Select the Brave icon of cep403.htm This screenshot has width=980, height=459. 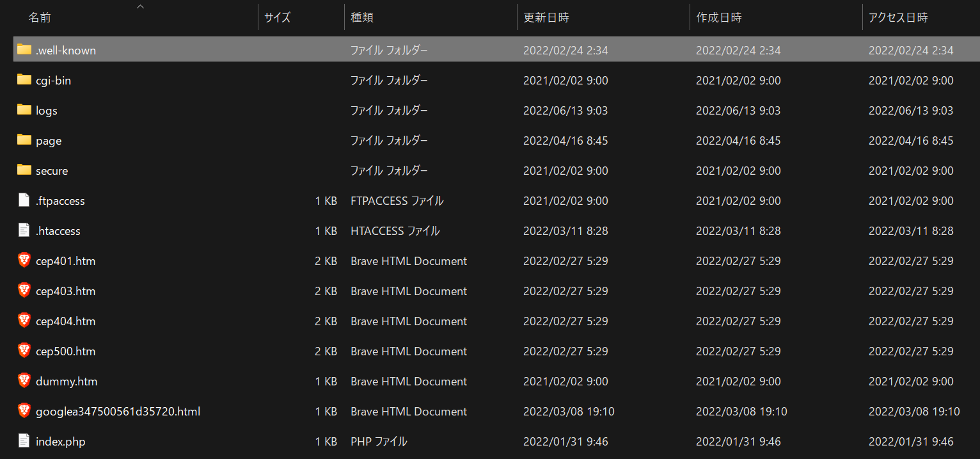tap(24, 290)
